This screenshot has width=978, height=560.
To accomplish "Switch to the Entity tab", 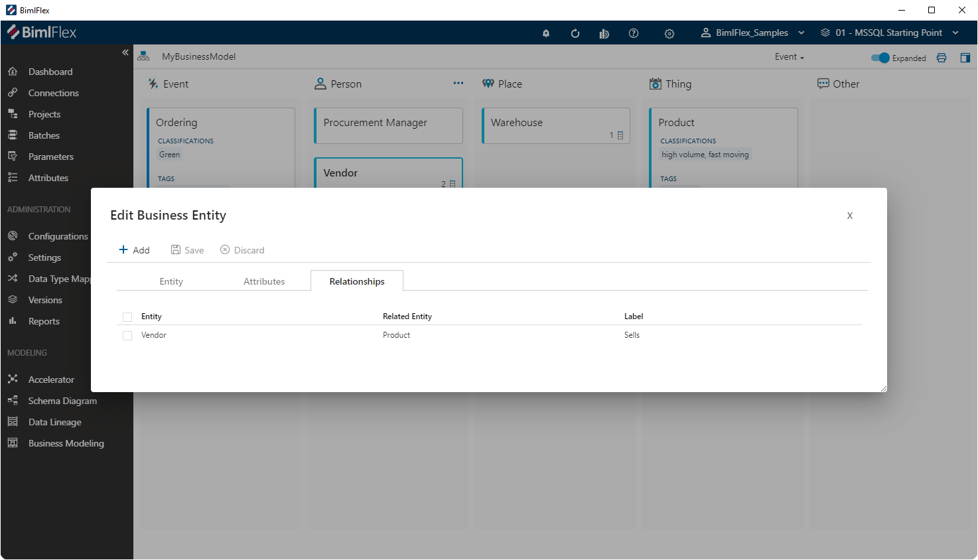I will [171, 281].
